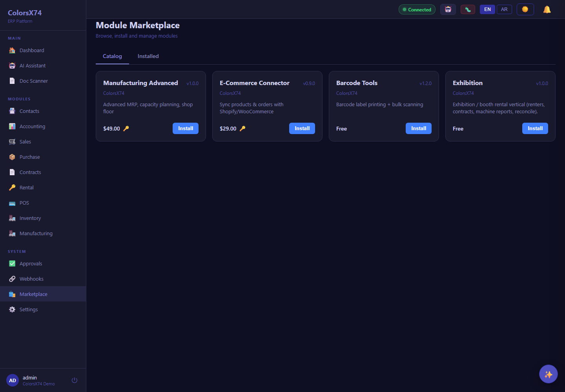565x392 pixels.
Task: Click the AI Assistant robot icon
Action: [x=12, y=66]
